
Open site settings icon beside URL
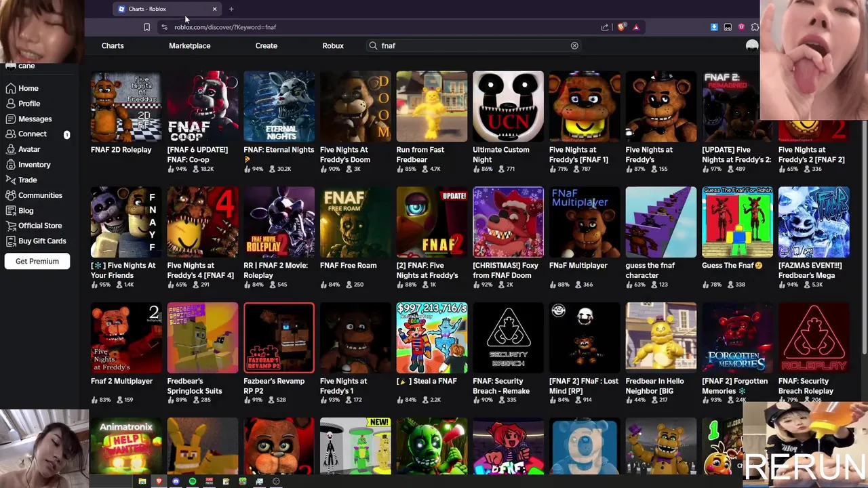[x=164, y=27]
